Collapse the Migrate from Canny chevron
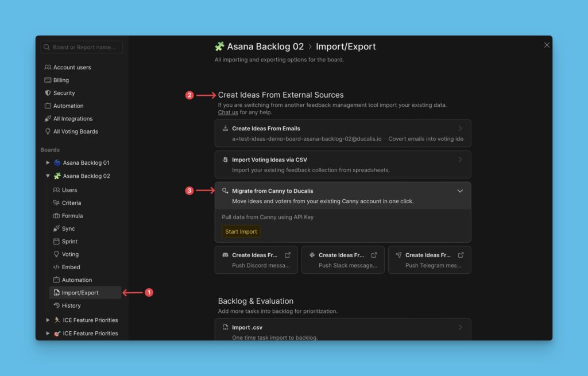The width and height of the screenshot is (588, 376). click(x=459, y=191)
